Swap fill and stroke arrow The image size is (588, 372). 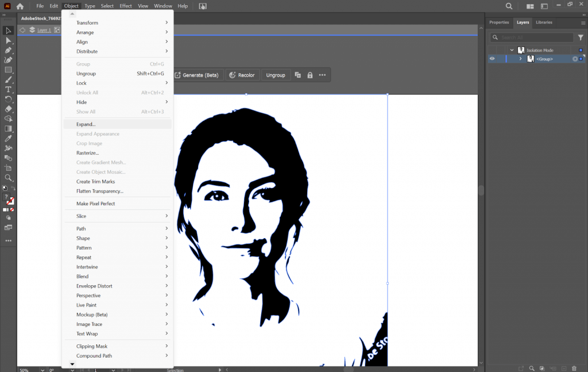point(13,188)
